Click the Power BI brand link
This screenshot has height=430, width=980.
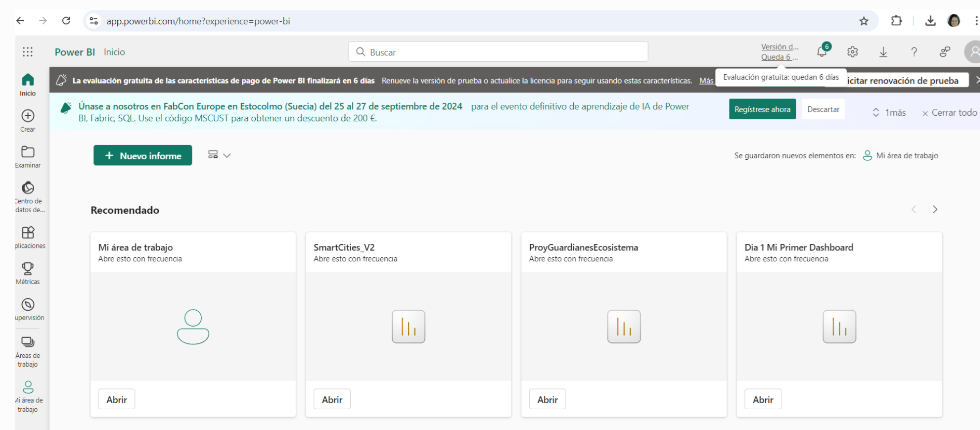75,52
